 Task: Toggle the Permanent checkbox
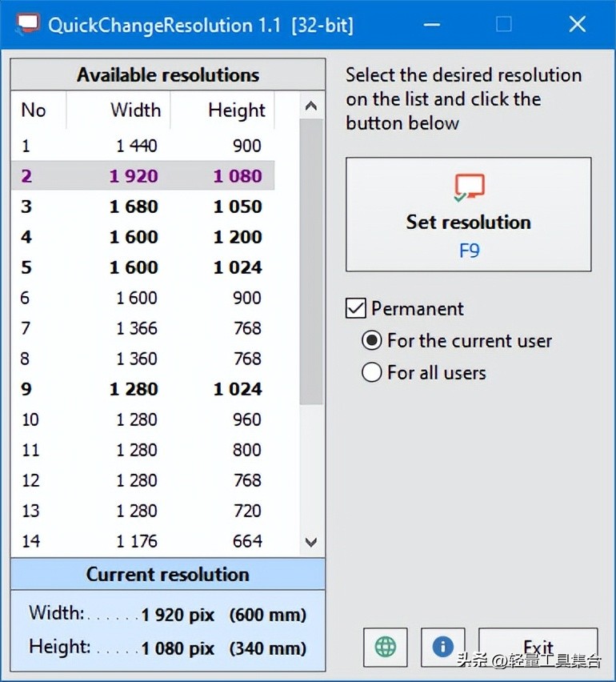[356, 308]
